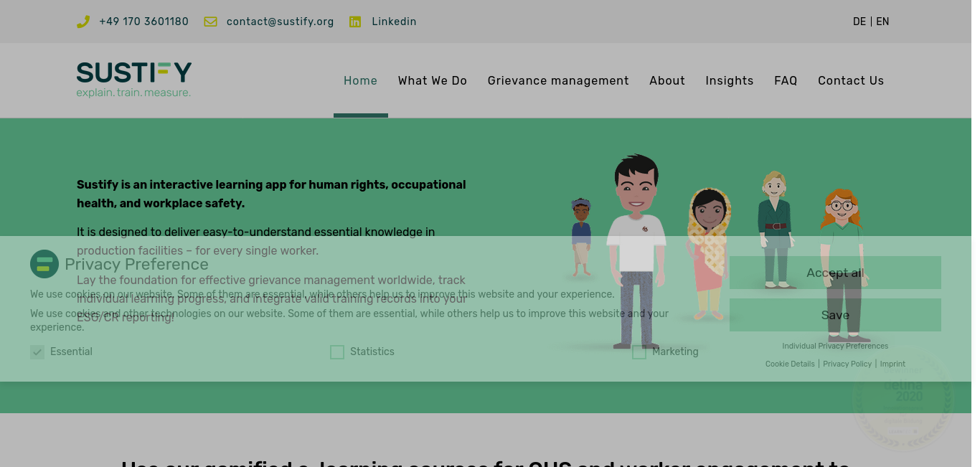This screenshot has width=980, height=467.
Task: Enable the Marketing cookies checkbox
Action: point(639,352)
